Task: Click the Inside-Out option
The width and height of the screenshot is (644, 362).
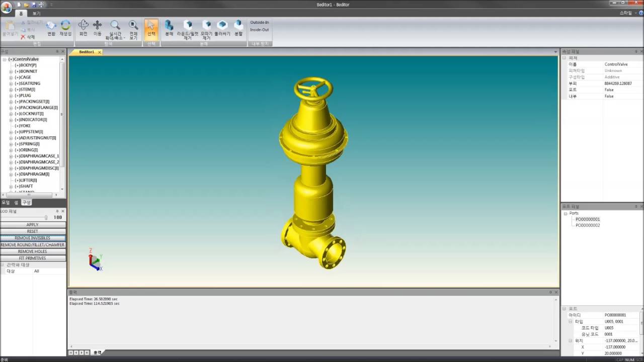Action: tap(260, 30)
